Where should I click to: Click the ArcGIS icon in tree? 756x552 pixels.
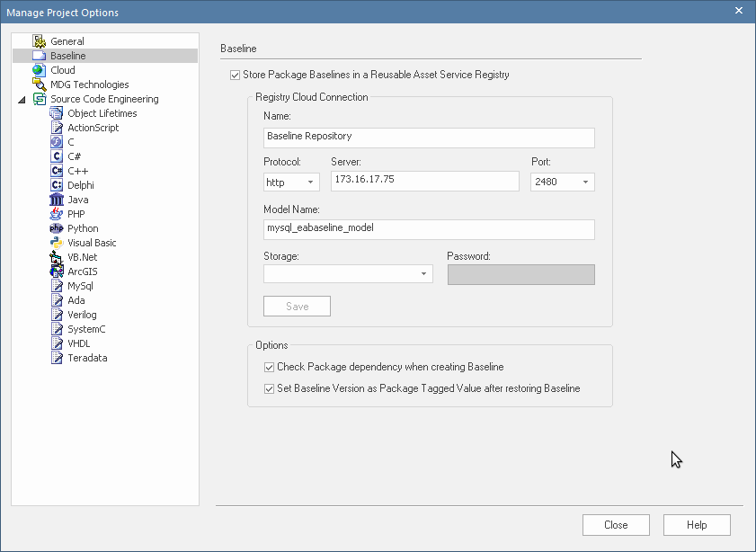pos(57,272)
